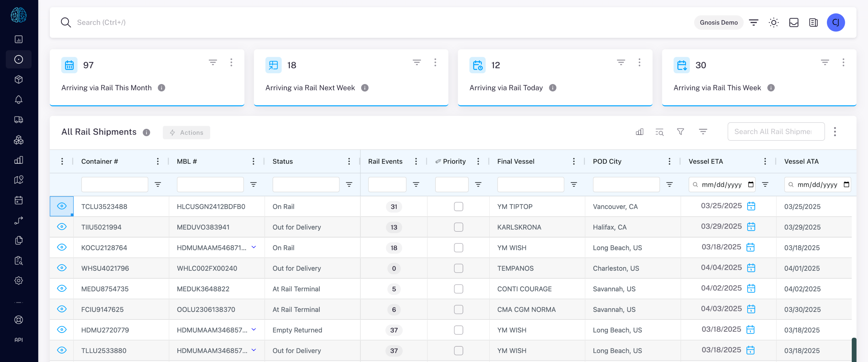Screen dimensions: 868x362
Task: Open the inbox icon in top bar
Action: click(x=794, y=23)
